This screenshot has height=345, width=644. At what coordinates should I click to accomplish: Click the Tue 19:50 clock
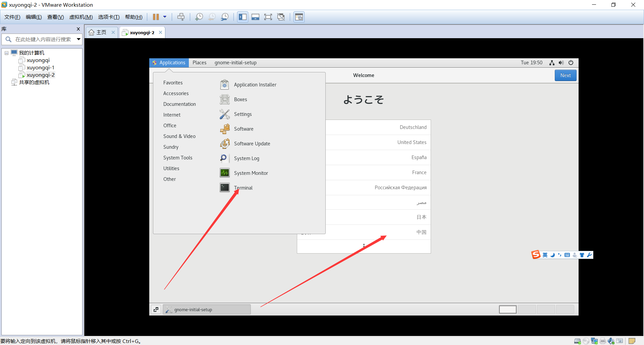(531, 63)
